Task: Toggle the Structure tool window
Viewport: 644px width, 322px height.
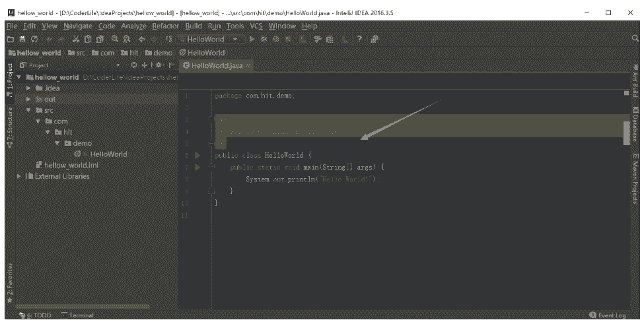Action: click(x=9, y=127)
